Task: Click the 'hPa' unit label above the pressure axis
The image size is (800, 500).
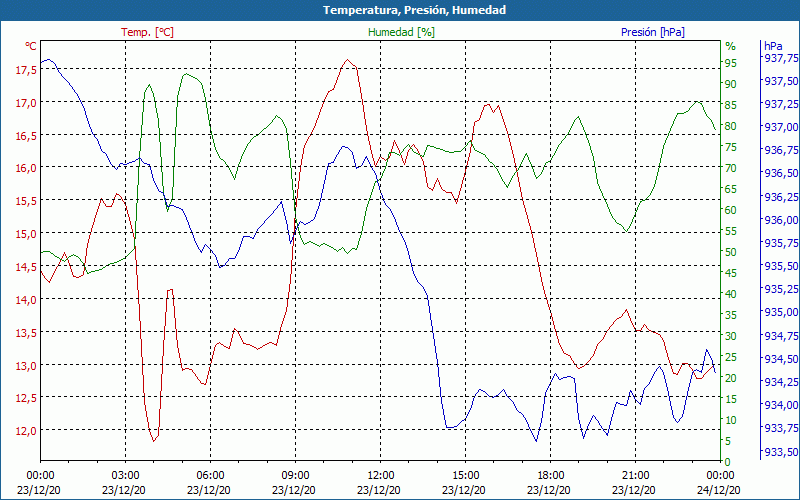Action: coord(773,46)
